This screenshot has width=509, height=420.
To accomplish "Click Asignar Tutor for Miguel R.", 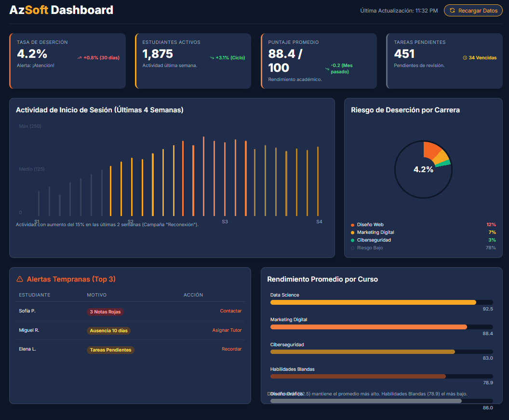I will click(x=227, y=330).
